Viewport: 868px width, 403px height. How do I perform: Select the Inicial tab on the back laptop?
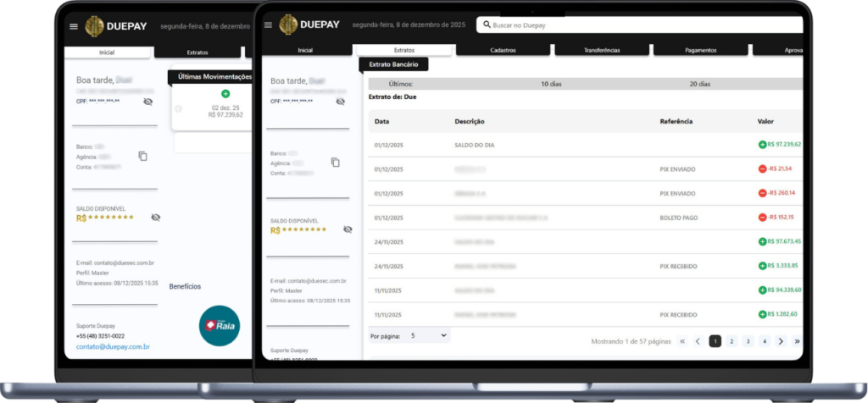(107, 52)
